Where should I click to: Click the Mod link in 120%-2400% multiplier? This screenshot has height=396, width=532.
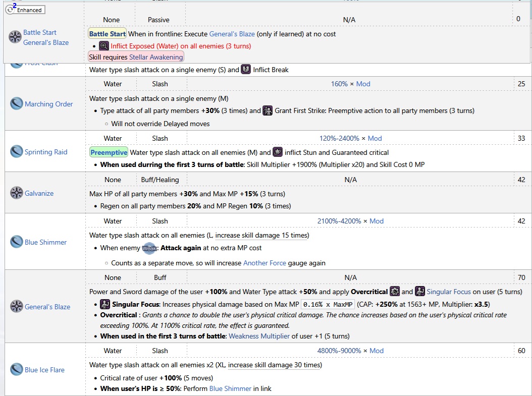click(375, 138)
